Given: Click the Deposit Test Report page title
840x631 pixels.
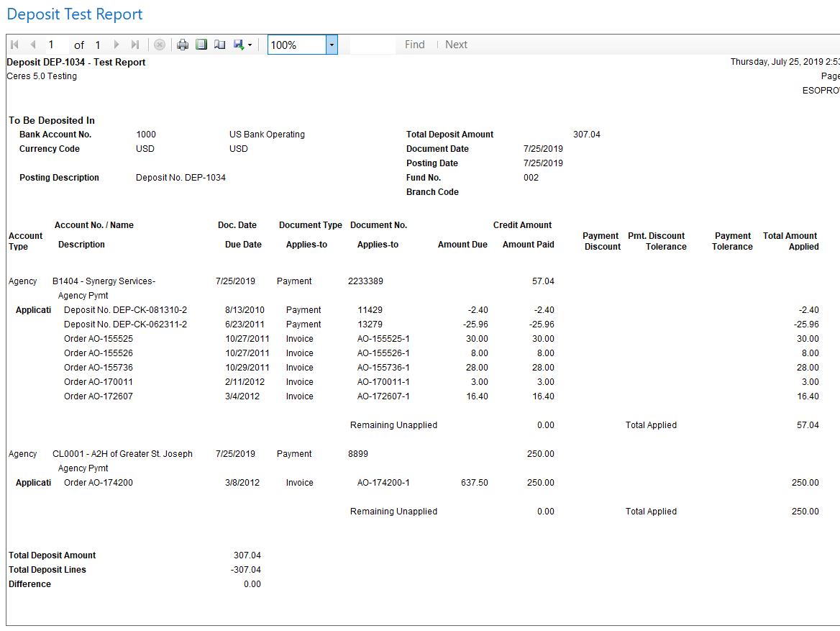Looking at the screenshot, I should click(x=75, y=14).
